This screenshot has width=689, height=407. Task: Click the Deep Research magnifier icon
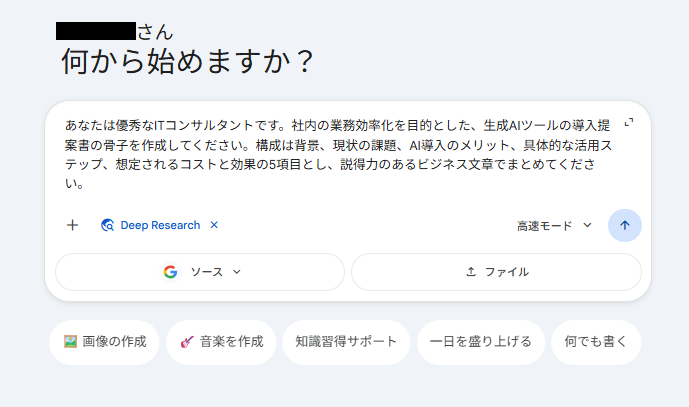107,225
